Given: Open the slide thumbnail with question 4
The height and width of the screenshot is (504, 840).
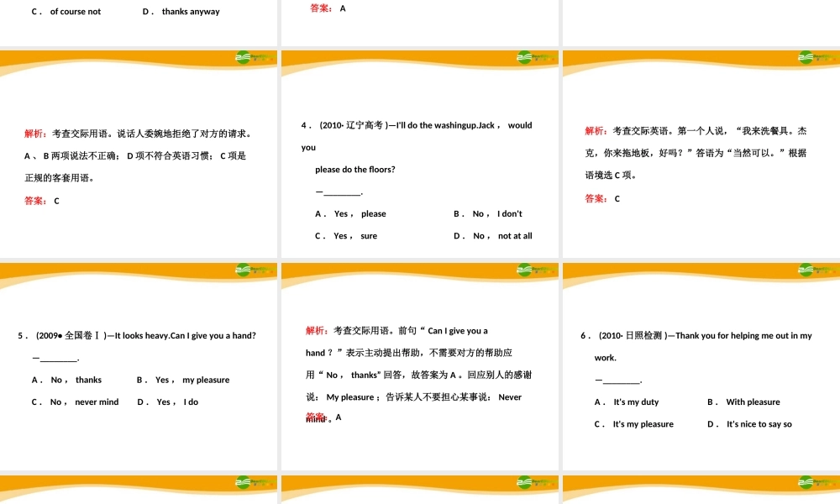Looking at the screenshot, I should [x=419, y=155].
